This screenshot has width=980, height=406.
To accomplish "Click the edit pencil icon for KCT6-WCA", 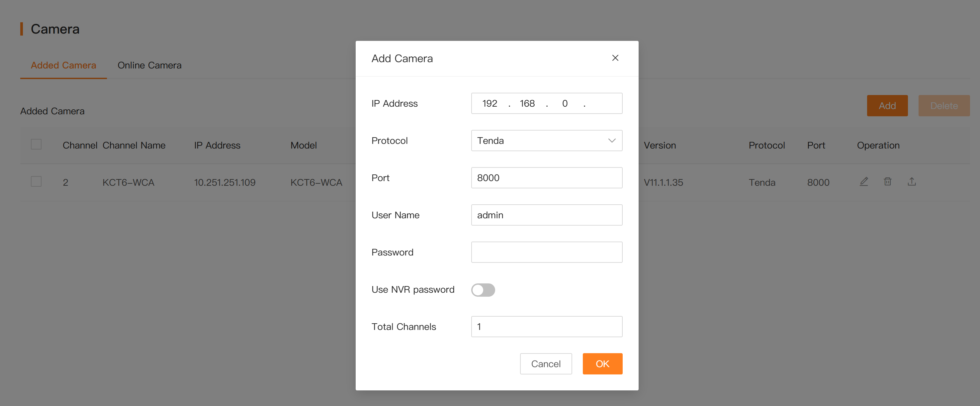I will click(x=863, y=181).
